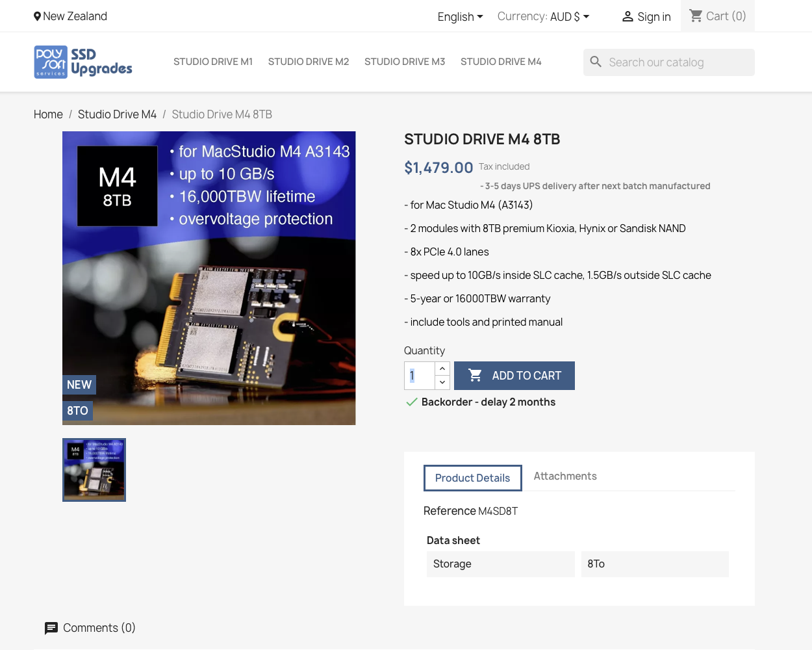Click the 8TO product flag

77,411
